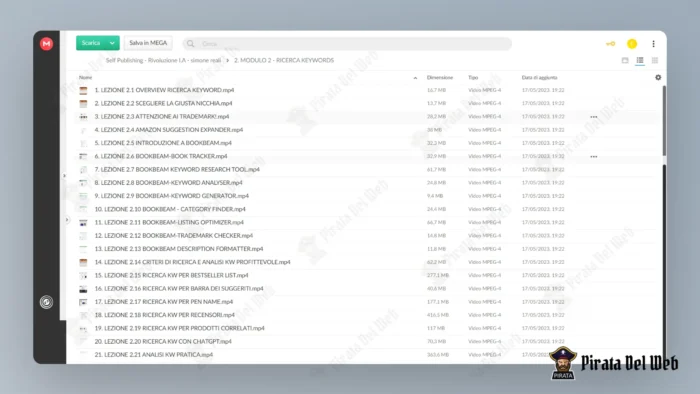Switch to list view icon
The width and height of the screenshot is (700, 394).
[640, 60]
